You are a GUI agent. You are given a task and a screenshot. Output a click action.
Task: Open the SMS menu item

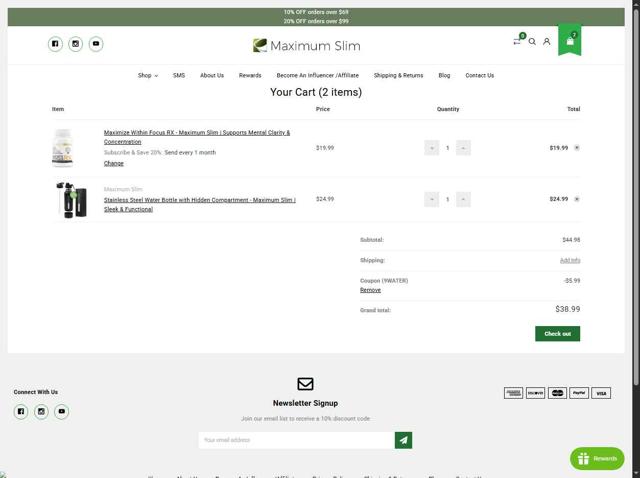click(x=179, y=76)
